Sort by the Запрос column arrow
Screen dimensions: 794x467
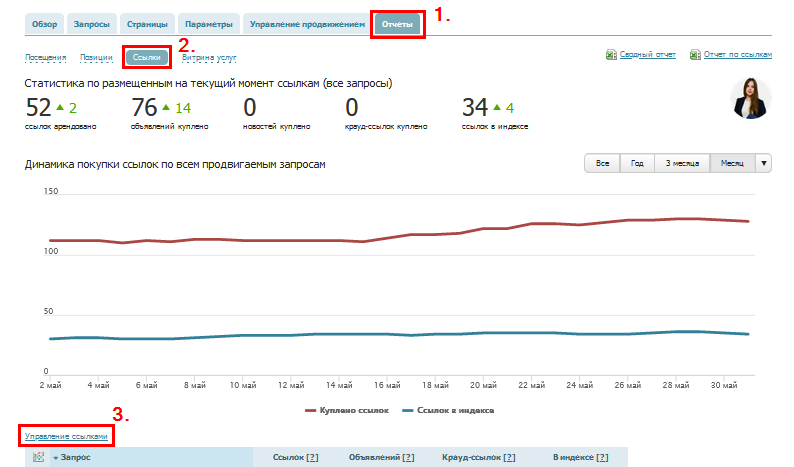point(55,457)
